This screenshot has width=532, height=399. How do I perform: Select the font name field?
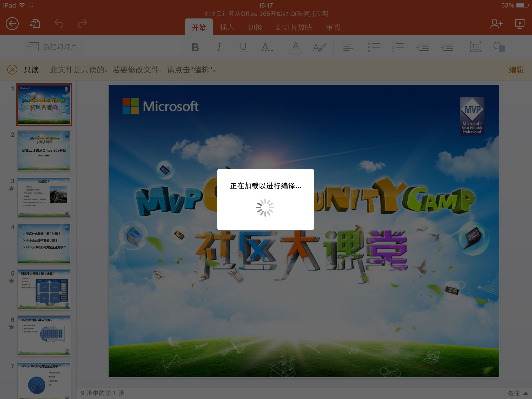pyautogui.click(x=121, y=47)
